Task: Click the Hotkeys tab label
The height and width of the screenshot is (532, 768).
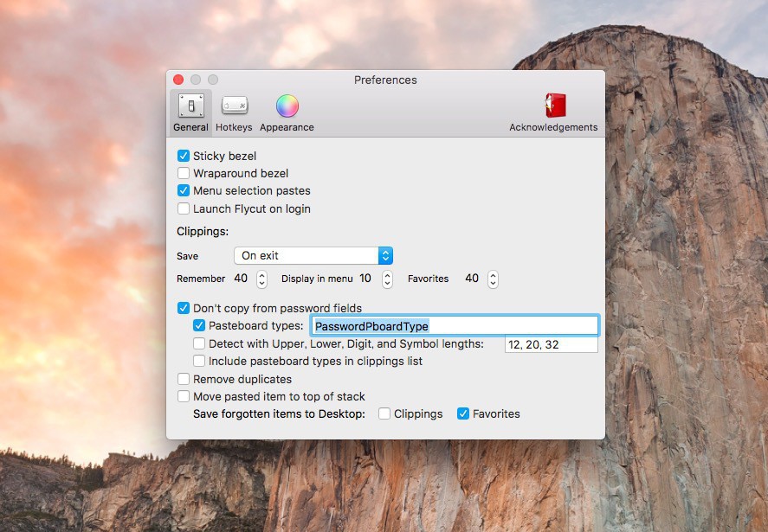Action: [x=234, y=127]
